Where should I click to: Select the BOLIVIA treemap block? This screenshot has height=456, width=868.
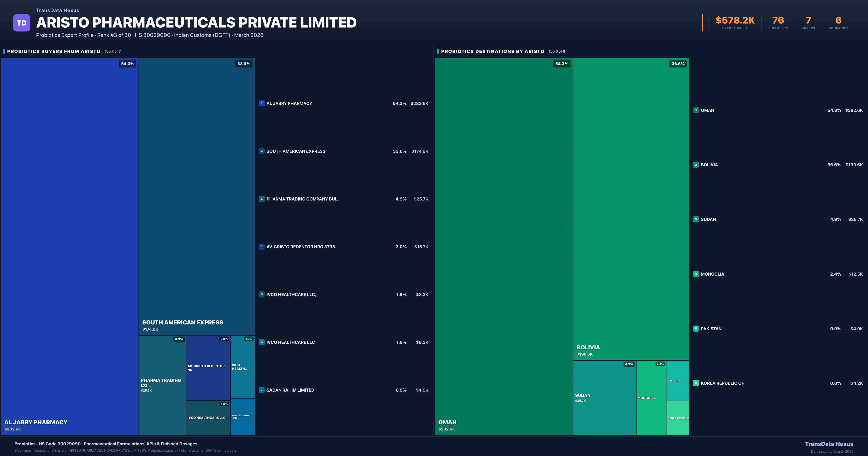point(631,209)
